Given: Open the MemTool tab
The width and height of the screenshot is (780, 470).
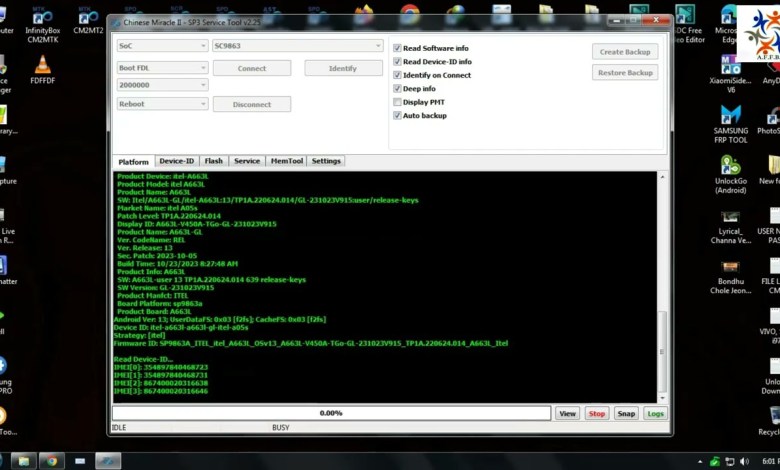Looking at the screenshot, I should click(286, 161).
